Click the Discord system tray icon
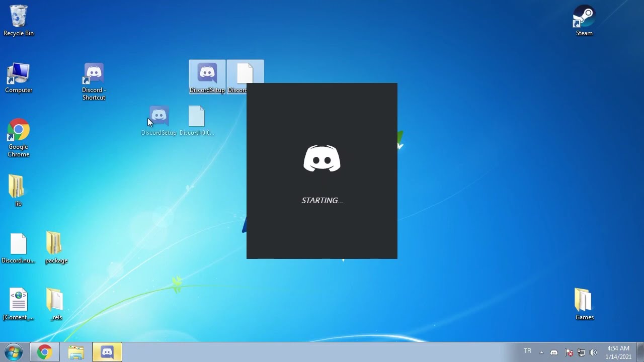 click(x=554, y=352)
